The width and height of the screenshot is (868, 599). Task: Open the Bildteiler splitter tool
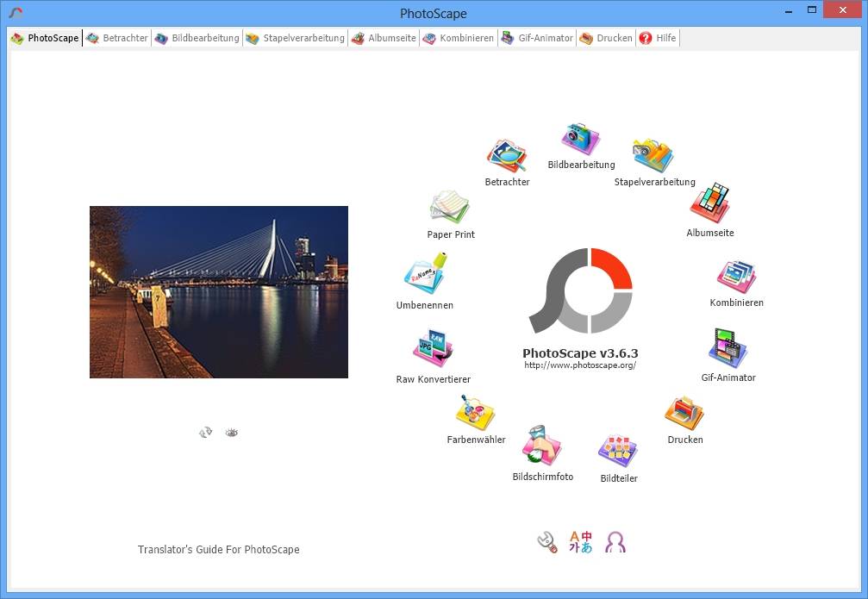[x=618, y=450]
